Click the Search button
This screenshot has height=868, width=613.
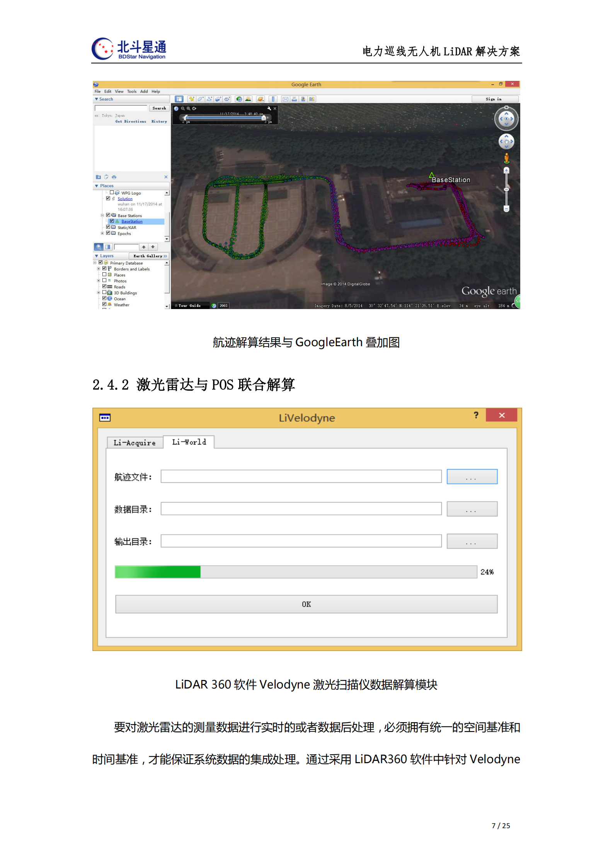[159, 108]
